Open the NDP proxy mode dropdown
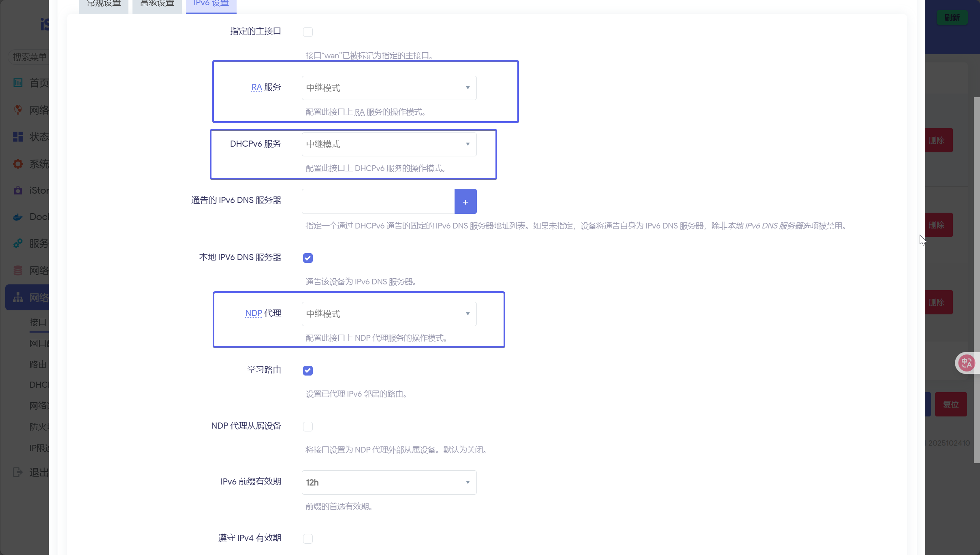The height and width of the screenshot is (555, 980). [x=389, y=314]
